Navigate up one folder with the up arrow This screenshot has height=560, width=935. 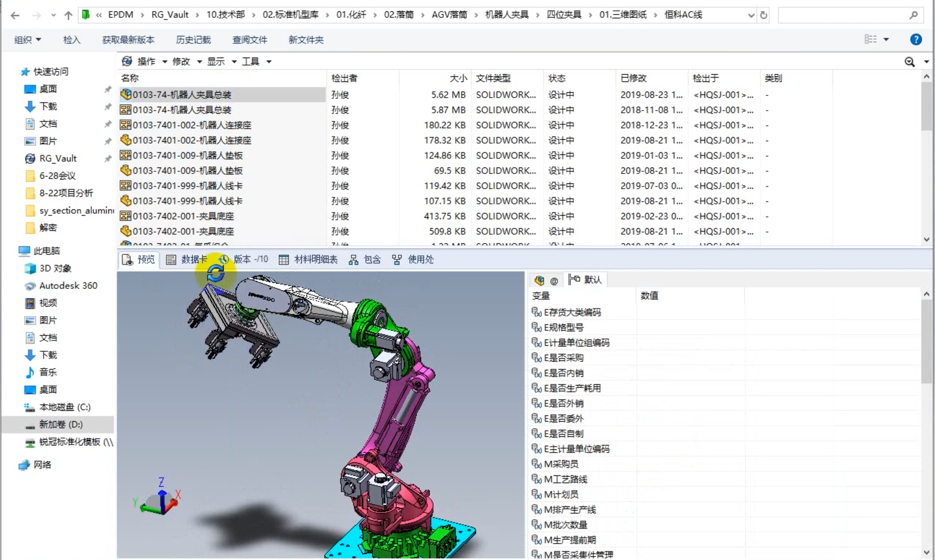click(68, 15)
